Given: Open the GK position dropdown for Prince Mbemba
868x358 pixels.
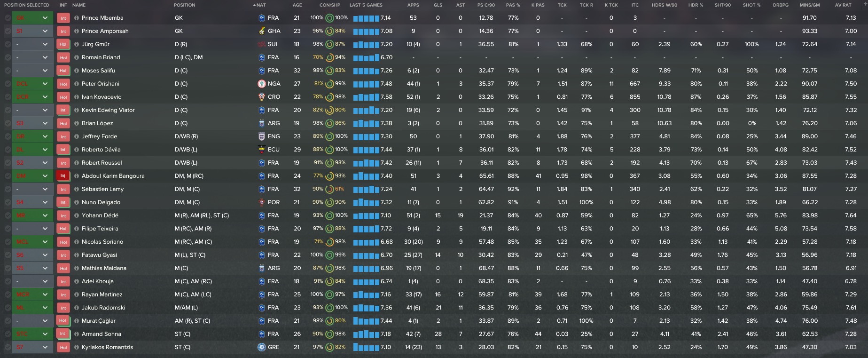Looking at the screenshot, I should point(45,18).
